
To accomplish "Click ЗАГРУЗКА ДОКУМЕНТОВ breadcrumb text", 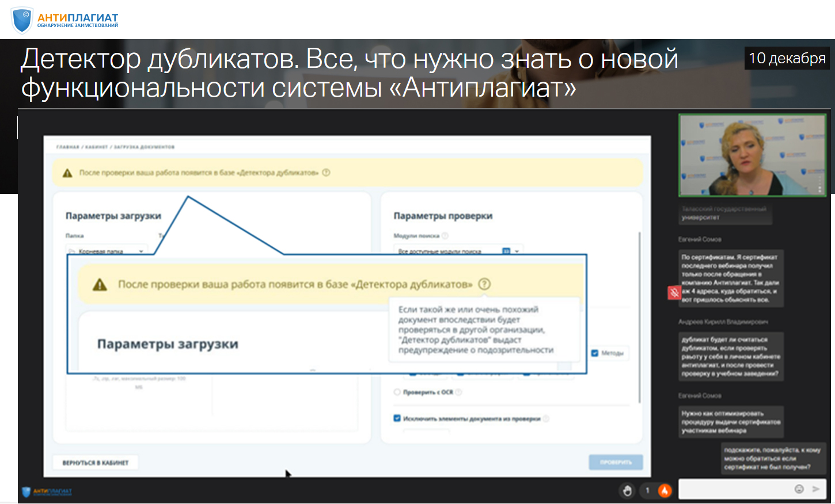I will point(144,147).
